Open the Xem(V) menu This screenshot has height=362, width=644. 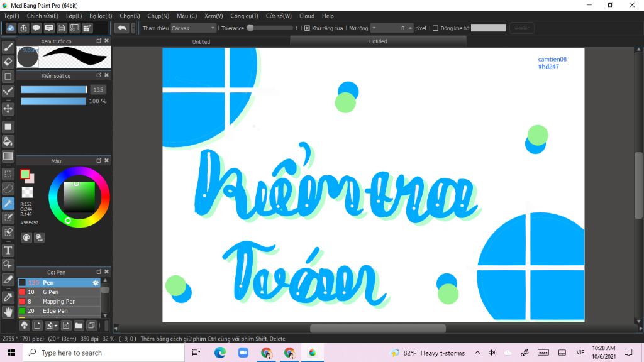[214, 16]
